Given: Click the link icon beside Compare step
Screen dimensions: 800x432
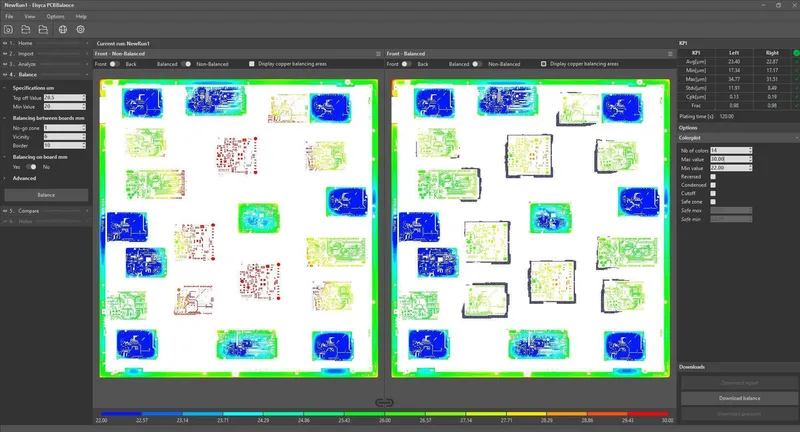Looking at the screenshot, I should point(5,211).
